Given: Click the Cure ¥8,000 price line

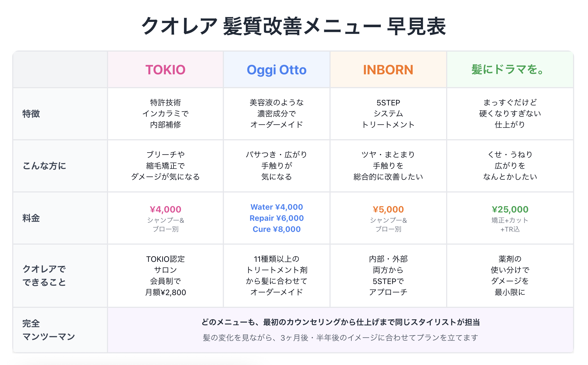Looking at the screenshot, I should pos(277,229).
